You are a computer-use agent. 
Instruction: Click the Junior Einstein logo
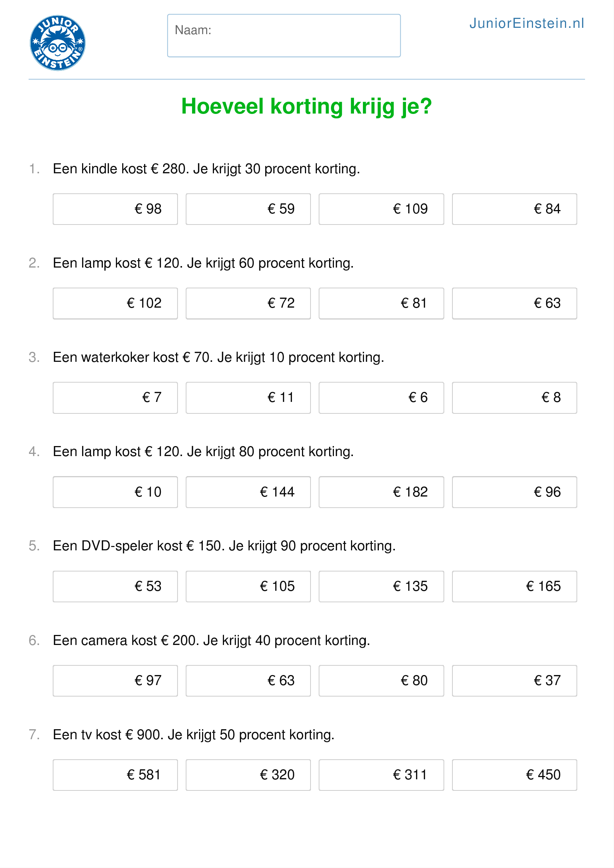[58, 43]
